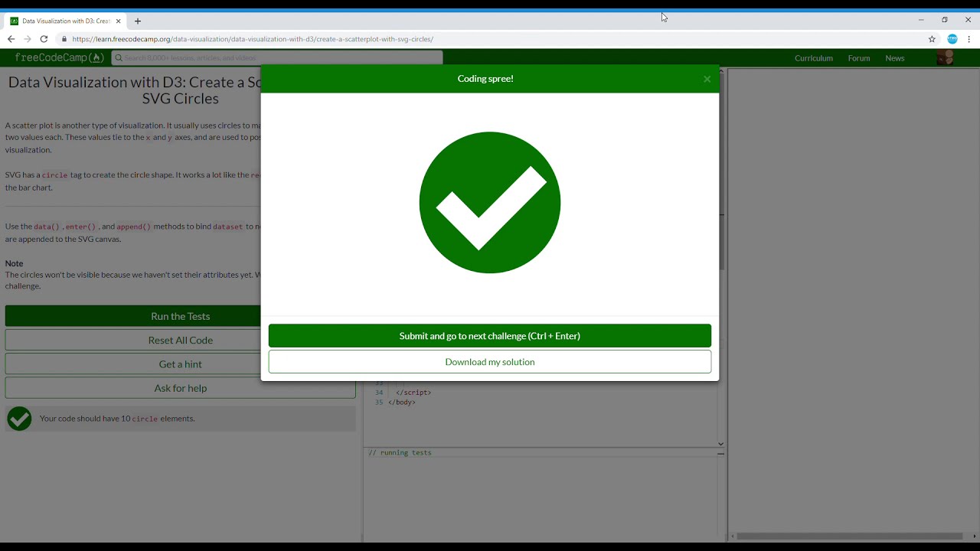Open the Ask for help option
The image size is (980, 551).
(x=181, y=388)
